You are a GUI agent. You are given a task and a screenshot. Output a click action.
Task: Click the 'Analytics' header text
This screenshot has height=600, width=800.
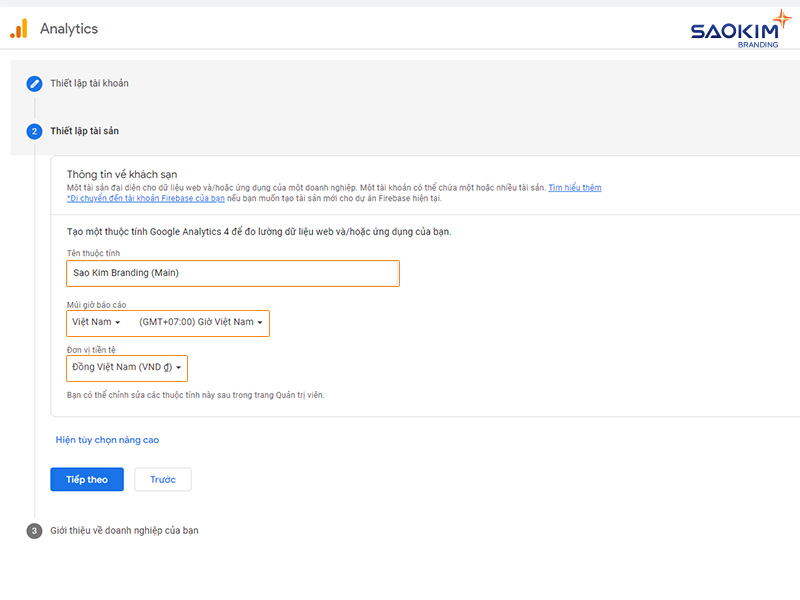point(69,29)
